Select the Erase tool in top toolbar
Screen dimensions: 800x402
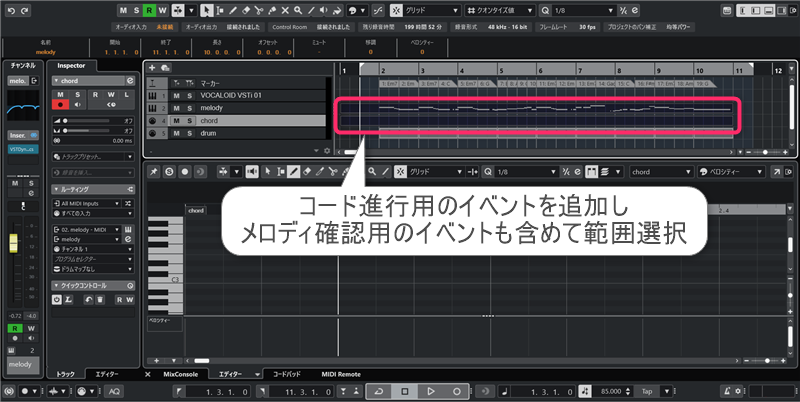(x=245, y=10)
